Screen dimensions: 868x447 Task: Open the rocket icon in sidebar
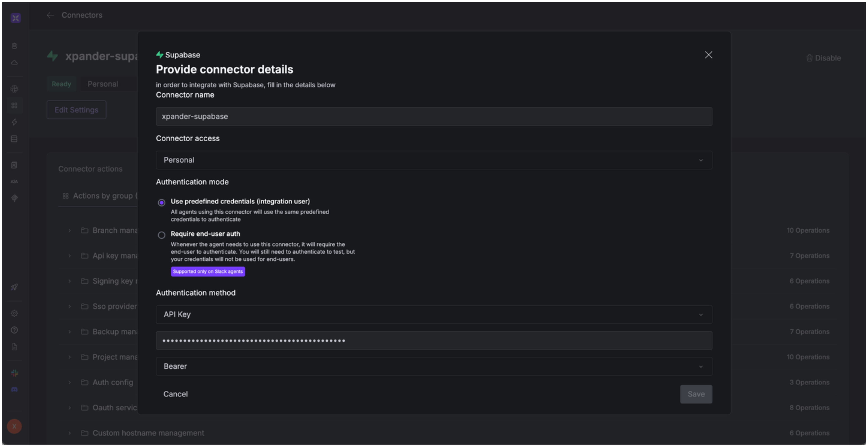click(14, 287)
